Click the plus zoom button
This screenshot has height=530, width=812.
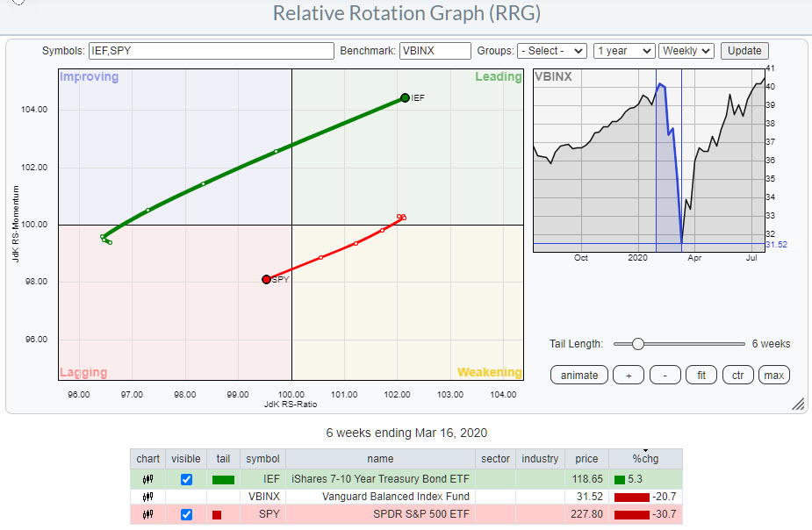(628, 376)
